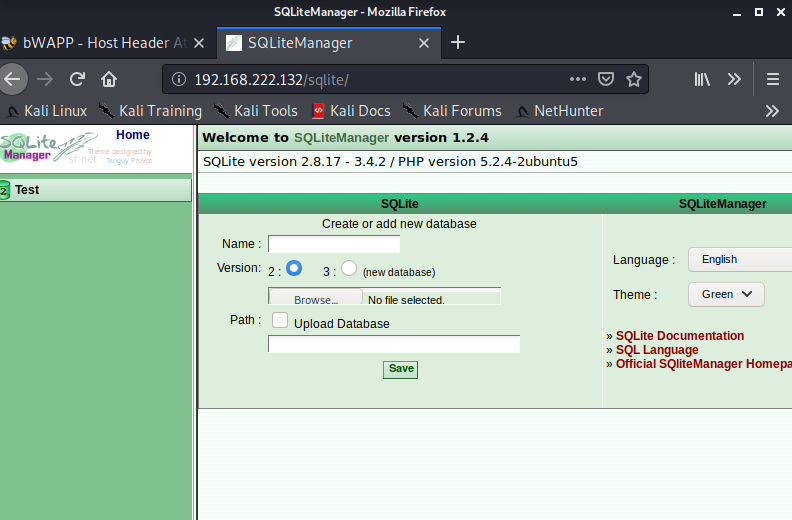Screen dimensions: 792x520
Task: Click the database Name input field
Action: coord(334,244)
